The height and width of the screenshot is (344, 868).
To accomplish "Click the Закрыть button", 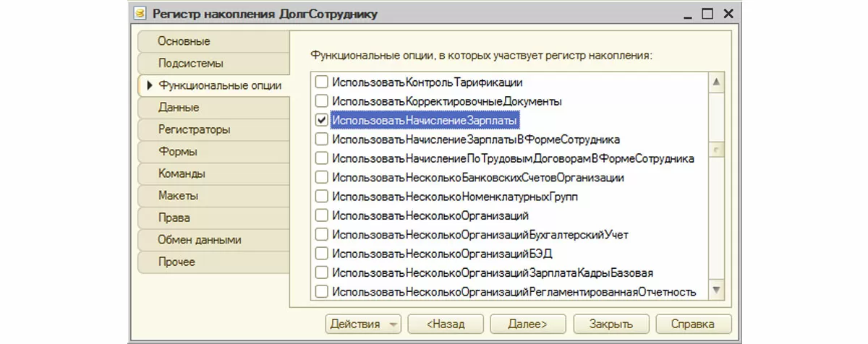I will click(x=611, y=324).
